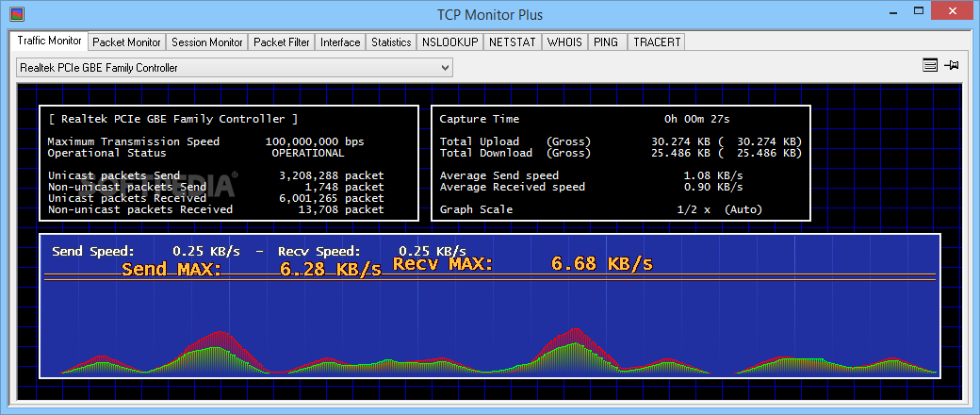Click the '1,748 packet' value

click(x=344, y=187)
